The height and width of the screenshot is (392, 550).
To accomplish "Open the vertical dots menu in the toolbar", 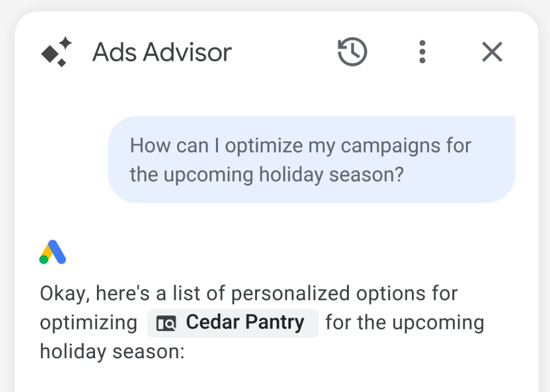I will [x=422, y=51].
